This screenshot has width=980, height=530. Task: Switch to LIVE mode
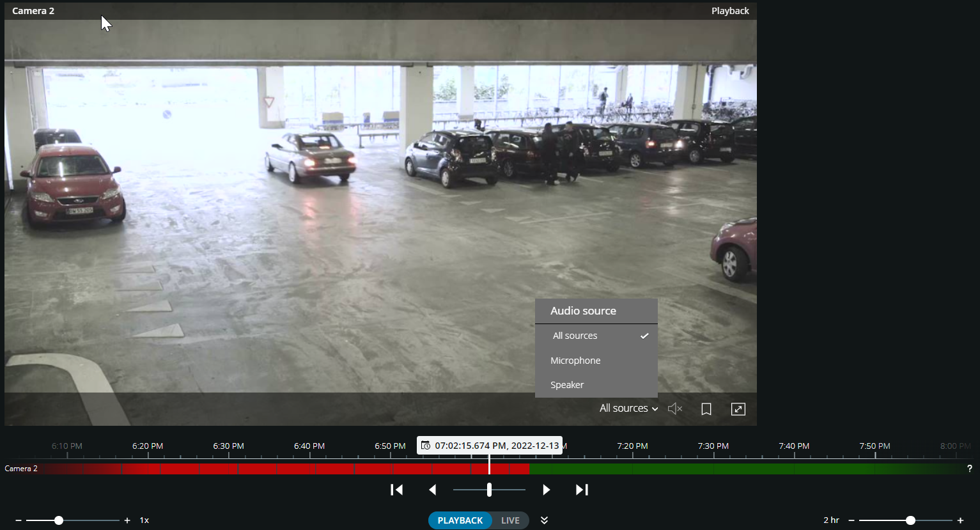coord(510,520)
